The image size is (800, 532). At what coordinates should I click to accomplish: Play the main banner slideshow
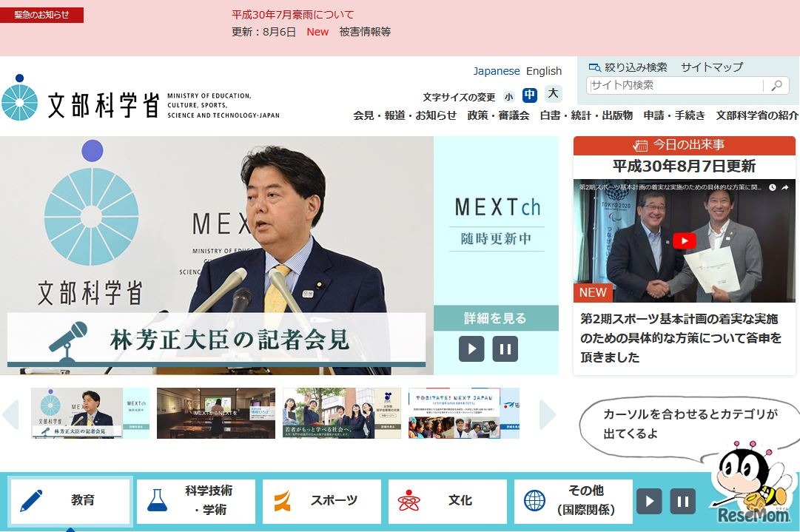[471, 349]
